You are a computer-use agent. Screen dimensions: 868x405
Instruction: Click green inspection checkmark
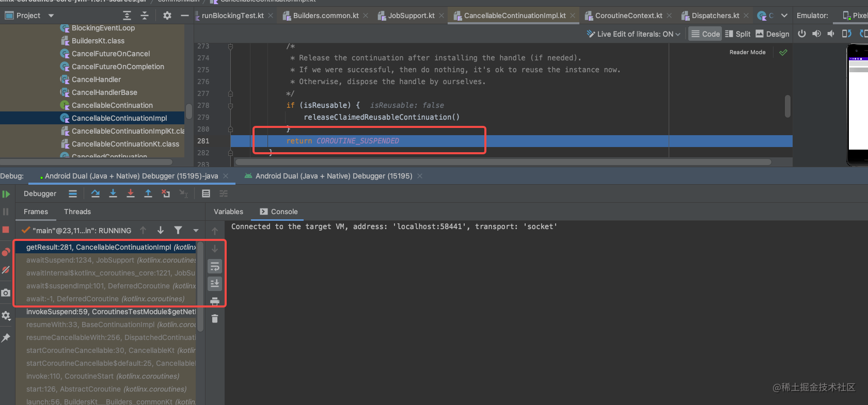783,52
